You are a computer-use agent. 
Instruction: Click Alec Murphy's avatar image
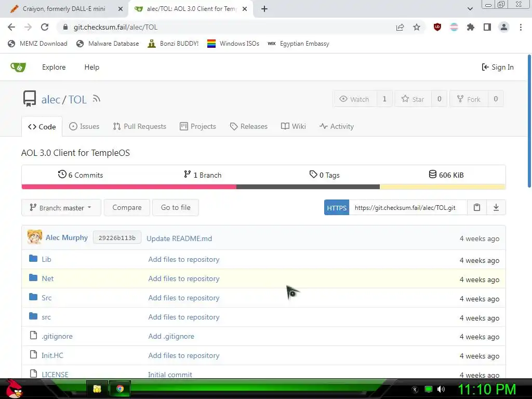pos(35,237)
